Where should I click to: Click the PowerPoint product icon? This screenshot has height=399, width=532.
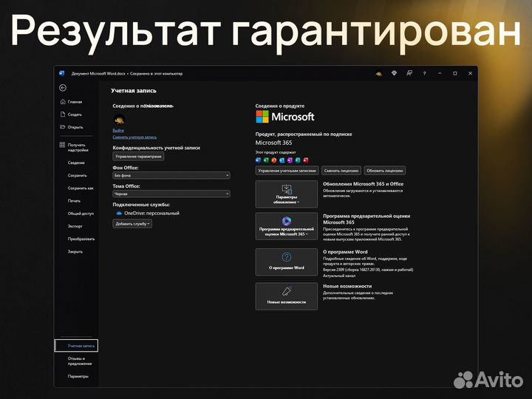click(x=274, y=160)
